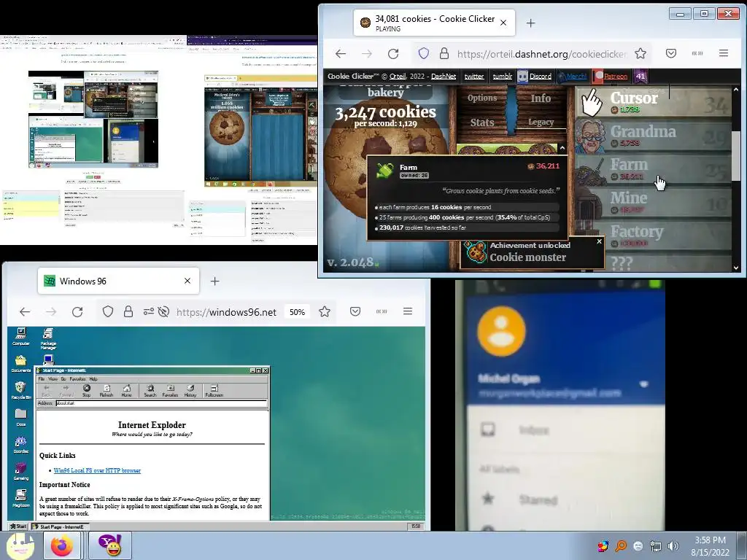The image size is (747, 560).
Task: Open Package Manager on Windows 96 desktop
Action: (48, 338)
